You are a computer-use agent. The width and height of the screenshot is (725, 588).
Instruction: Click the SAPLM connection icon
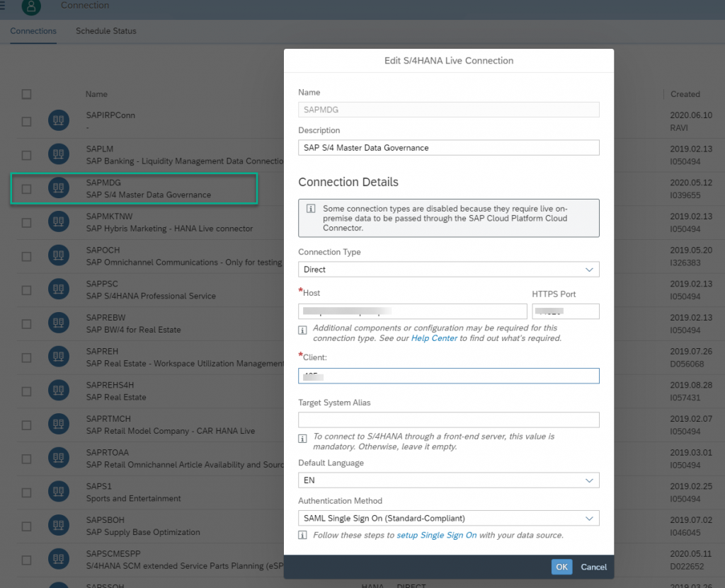(59, 154)
